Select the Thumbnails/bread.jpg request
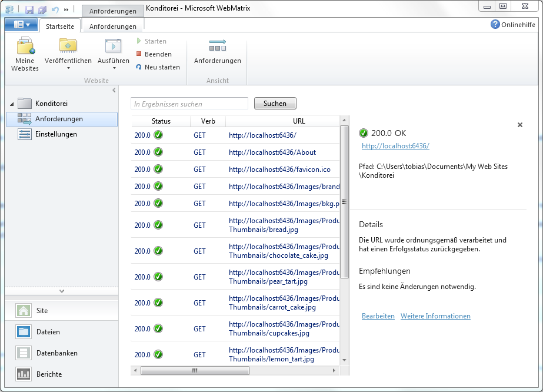543x392 pixels. pos(235,225)
